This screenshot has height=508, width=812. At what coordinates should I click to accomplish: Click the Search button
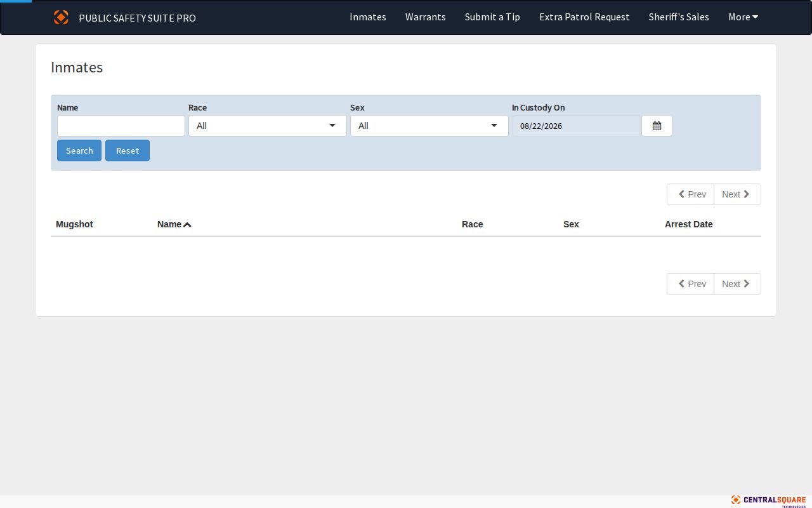79,150
